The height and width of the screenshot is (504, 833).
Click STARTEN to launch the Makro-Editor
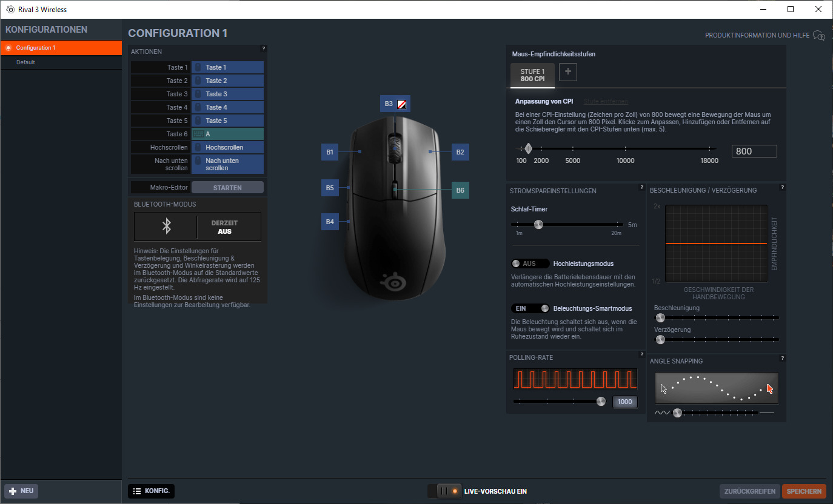click(x=227, y=188)
